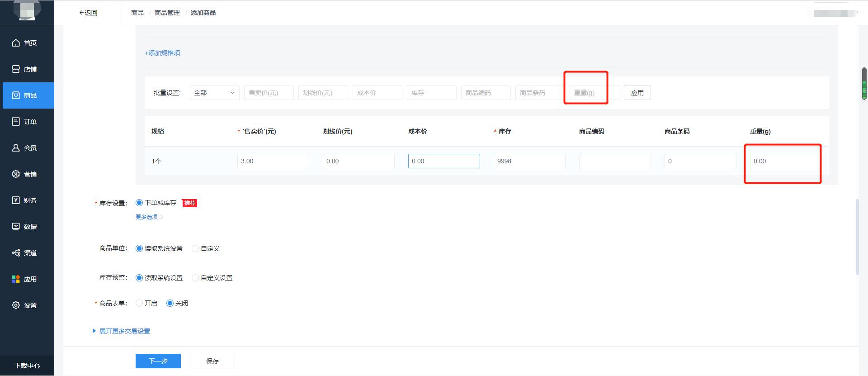This screenshot has width=868, height=376.
Task: Click the +添加规格项 link
Action: [x=162, y=53]
